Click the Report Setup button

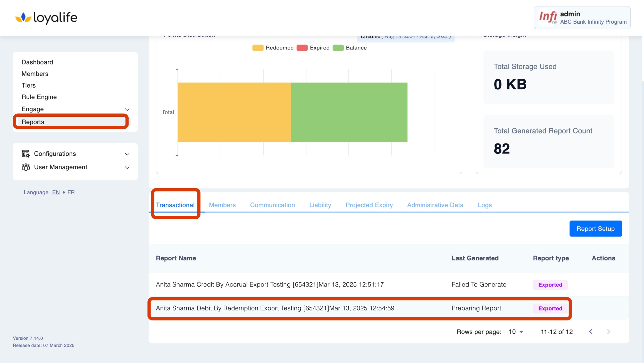click(595, 229)
